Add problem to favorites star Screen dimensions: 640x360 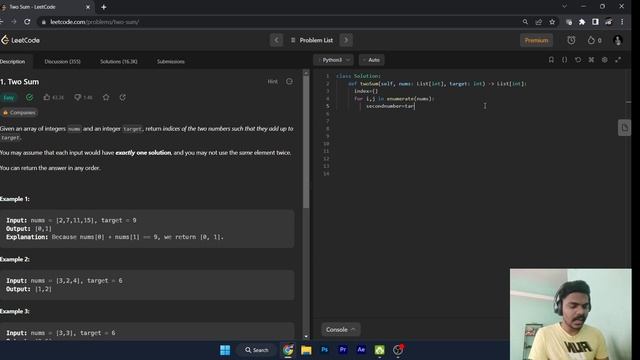[106, 97]
